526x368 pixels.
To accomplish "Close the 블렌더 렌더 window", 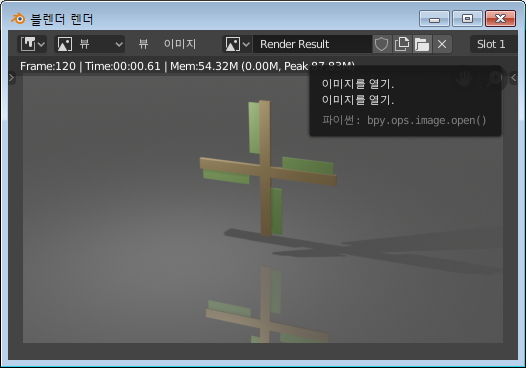I will coord(501,18).
